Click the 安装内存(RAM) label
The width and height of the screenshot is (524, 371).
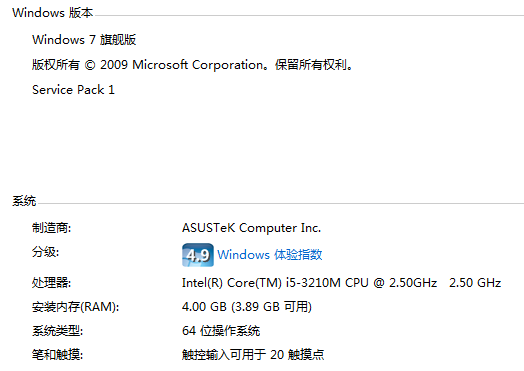pos(76,307)
